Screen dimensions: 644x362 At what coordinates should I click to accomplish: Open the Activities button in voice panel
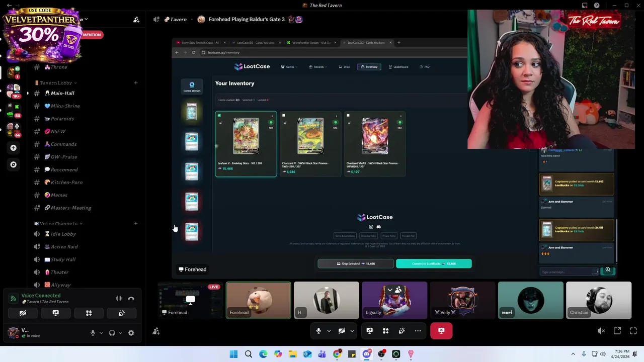pyautogui.click(x=89, y=313)
